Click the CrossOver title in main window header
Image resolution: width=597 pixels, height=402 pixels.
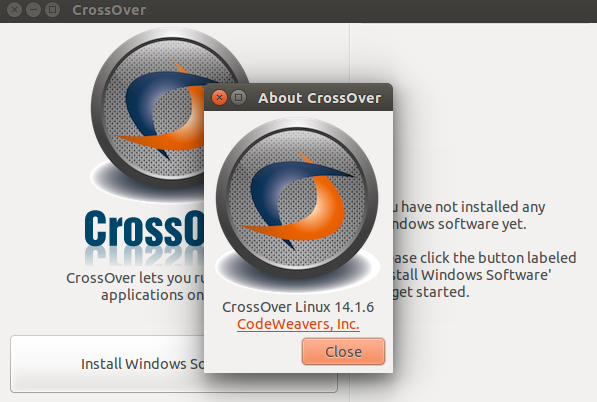click(109, 10)
